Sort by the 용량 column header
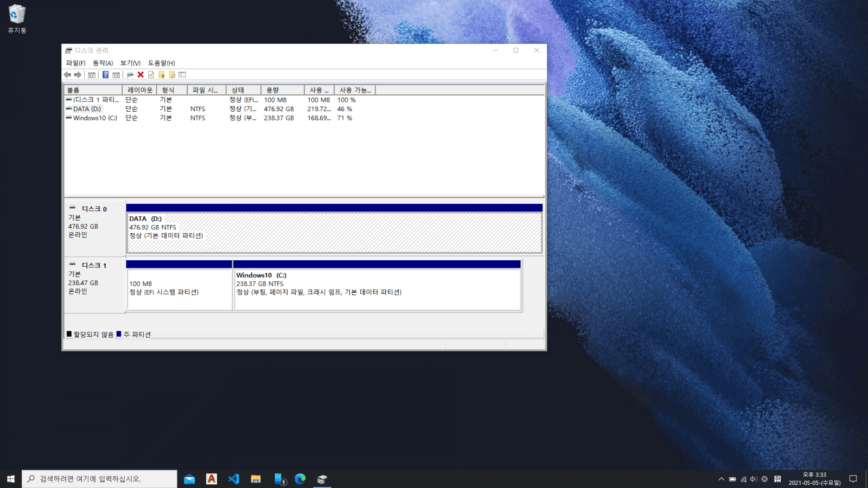Viewport: 868px width, 488px height. tap(283, 90)
